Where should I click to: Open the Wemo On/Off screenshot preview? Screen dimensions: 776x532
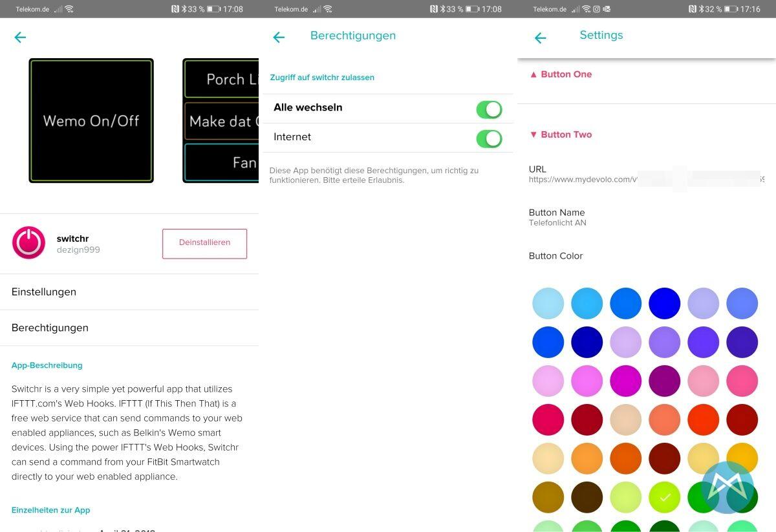tap(91, 121)
